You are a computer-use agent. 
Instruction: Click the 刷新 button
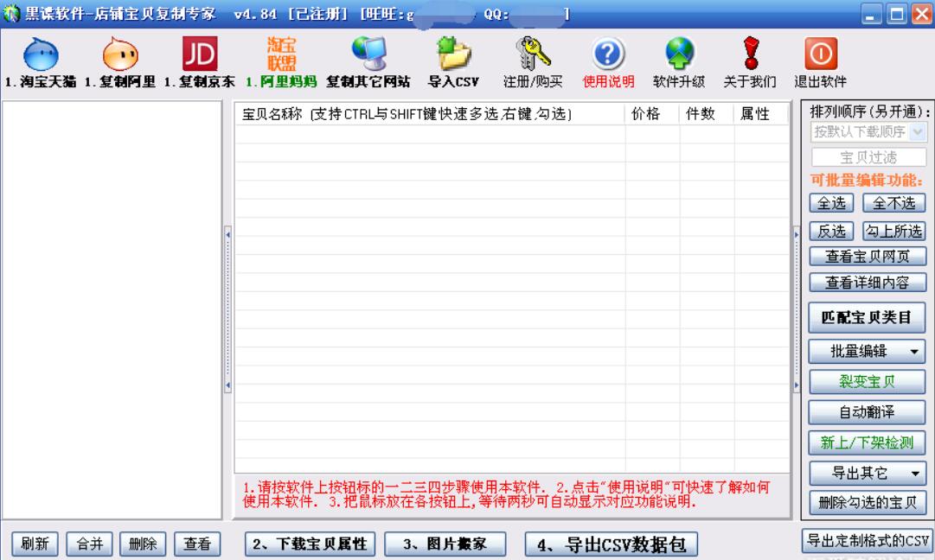[35, 544]
